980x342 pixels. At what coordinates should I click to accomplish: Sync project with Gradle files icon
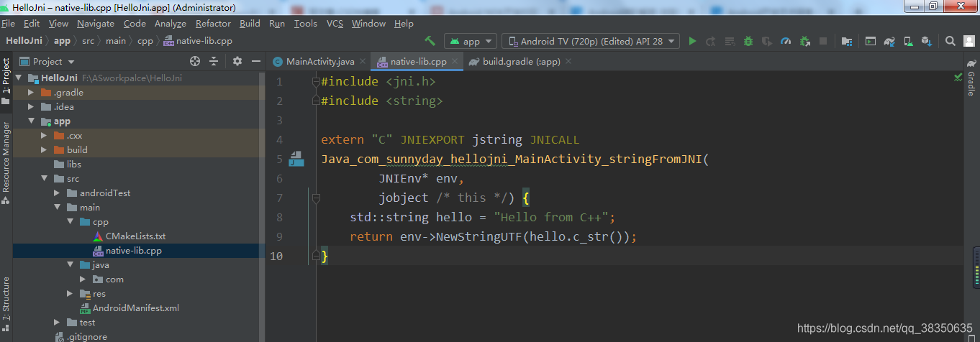point(890,41)
